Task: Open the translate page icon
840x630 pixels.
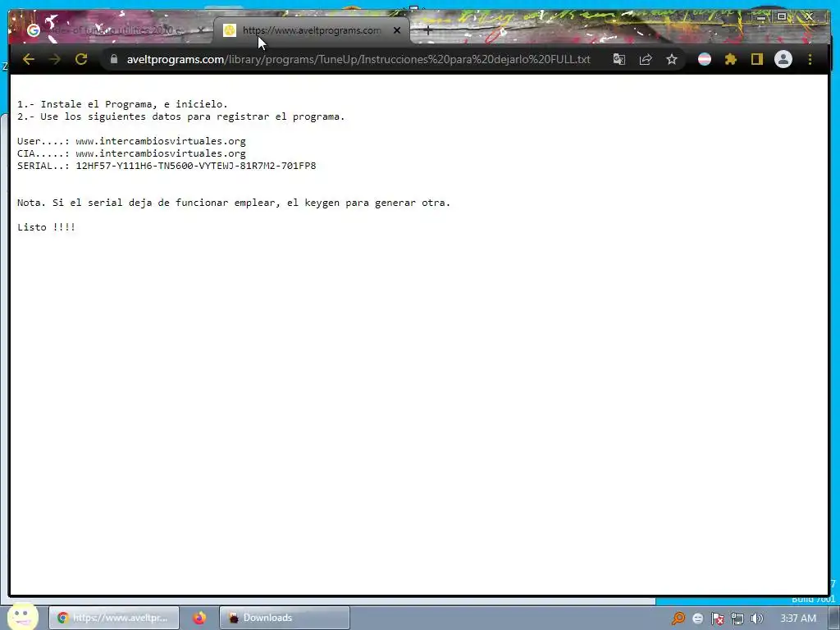Action: point(619,59)
